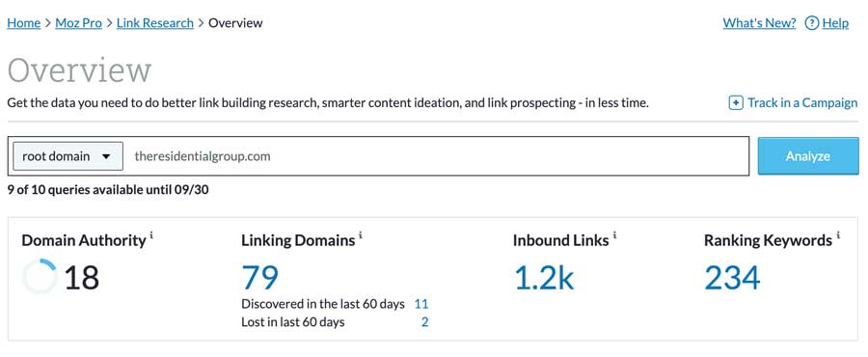
Task: Click the Domain Authority circular gauge
Action: coord(40,277)
